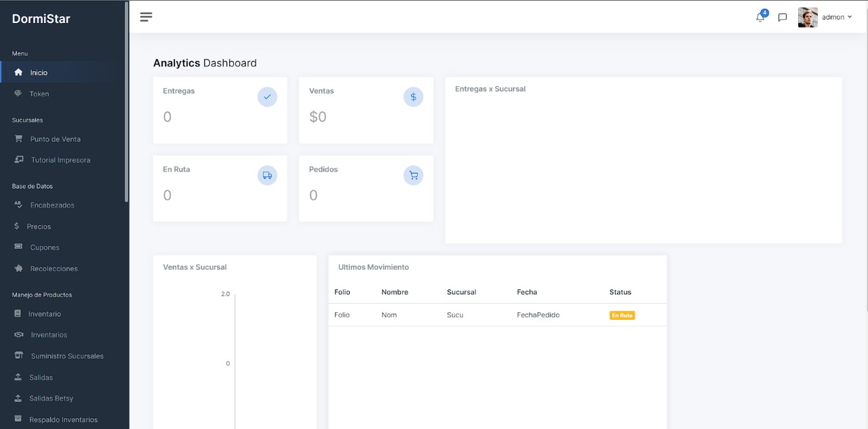Click the En Ruta status badge
The width and height of the screenshot is (868, 429).
click(x=622, y=315)
